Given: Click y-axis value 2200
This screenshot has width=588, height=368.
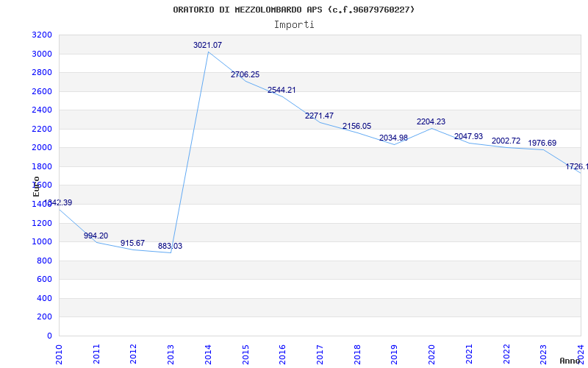Looking at the screenshot, I should (x=42, y=130).
